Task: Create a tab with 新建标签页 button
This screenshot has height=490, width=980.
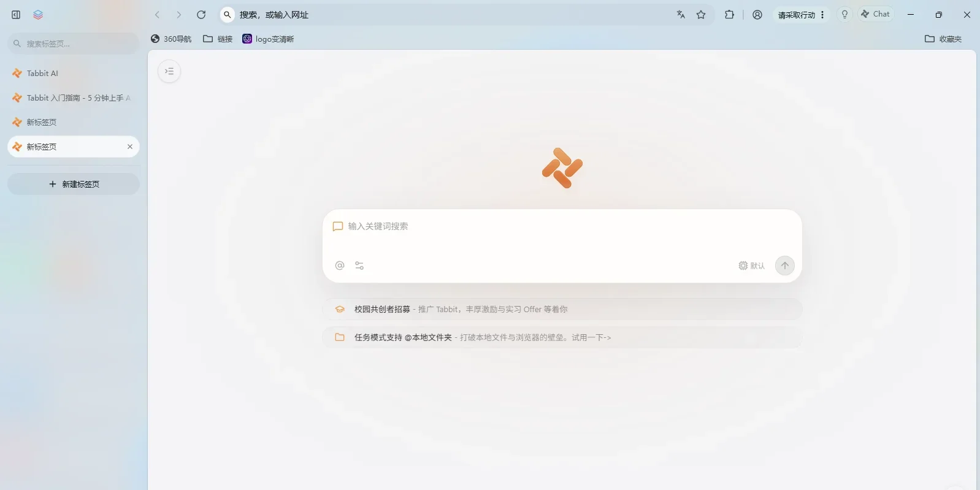Action: tap(74, 184)
